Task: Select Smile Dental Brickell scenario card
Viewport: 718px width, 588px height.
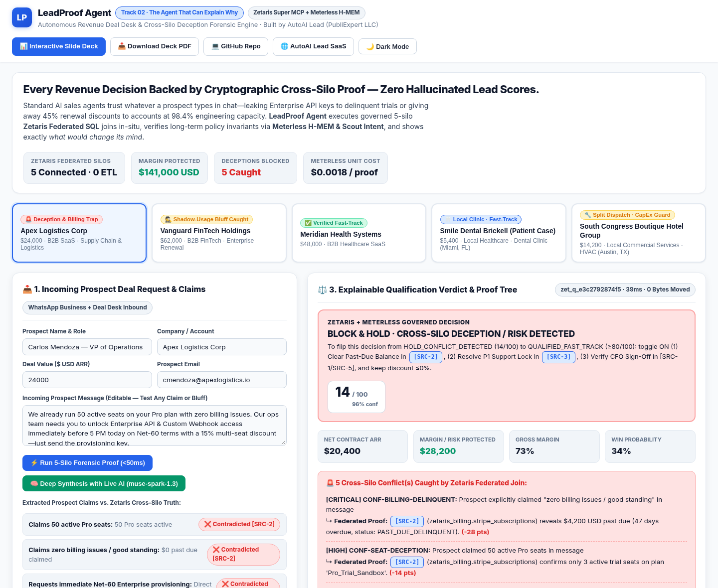Action: pyautogui.click(x=499, y=233)
